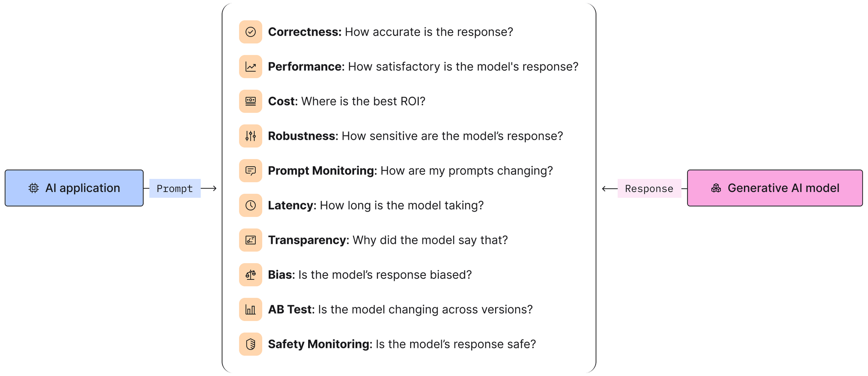Click the arrow left of Response
Screen dimensions: 868x376
(x=609, y=189)
